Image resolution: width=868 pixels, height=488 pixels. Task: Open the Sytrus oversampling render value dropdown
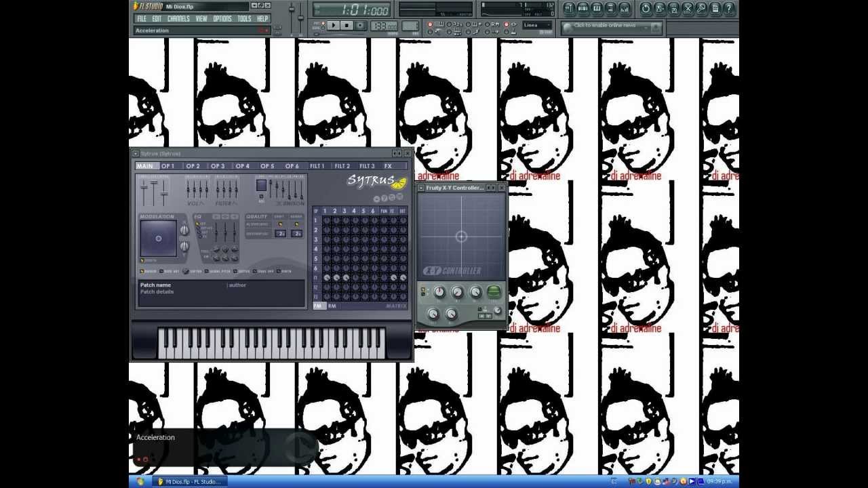tap(297, 233)
